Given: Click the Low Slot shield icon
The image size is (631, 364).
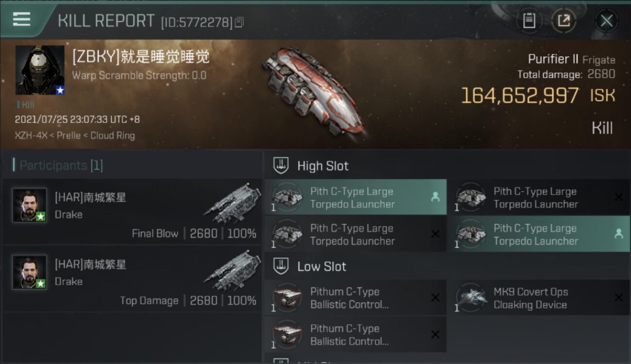Looking at the screenshot, I should point(281,266).
